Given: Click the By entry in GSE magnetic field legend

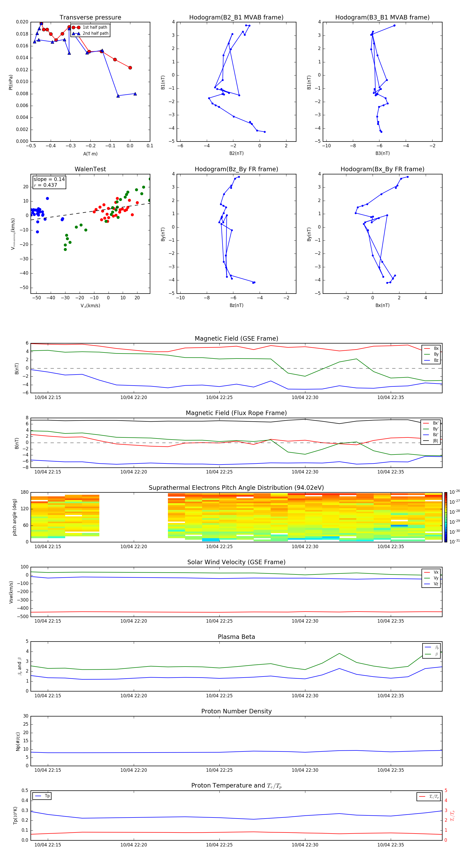Looking at the screenshot, I should 431,354.
